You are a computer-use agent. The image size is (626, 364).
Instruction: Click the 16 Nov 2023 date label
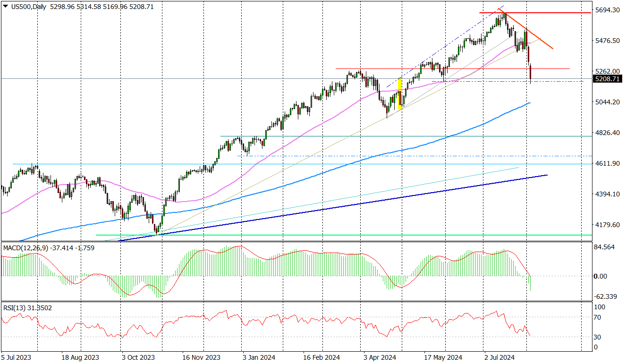201,358
